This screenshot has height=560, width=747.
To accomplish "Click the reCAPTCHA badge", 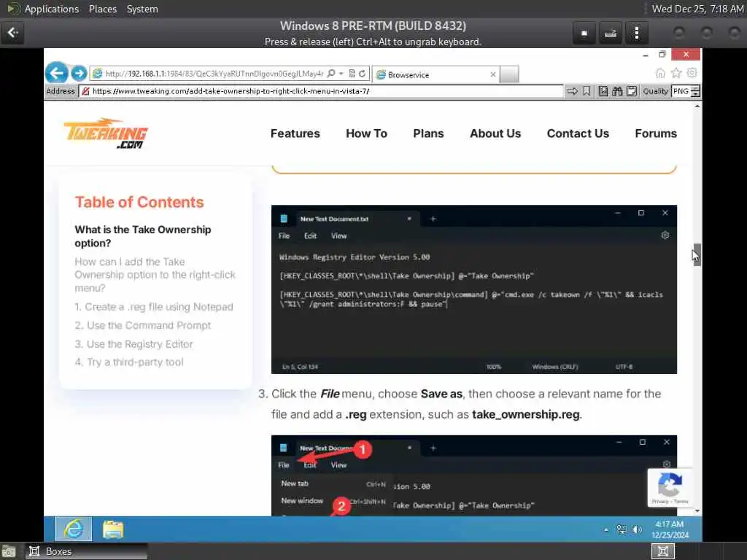I will [x=670, y=488].
